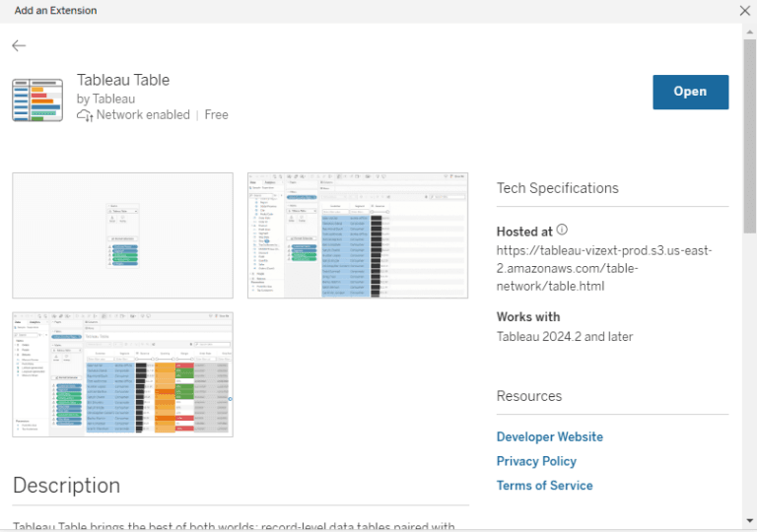The height and width of the screenshot is (532, 757).
Task: Click the hosted URL text
Action: (604, 268)
